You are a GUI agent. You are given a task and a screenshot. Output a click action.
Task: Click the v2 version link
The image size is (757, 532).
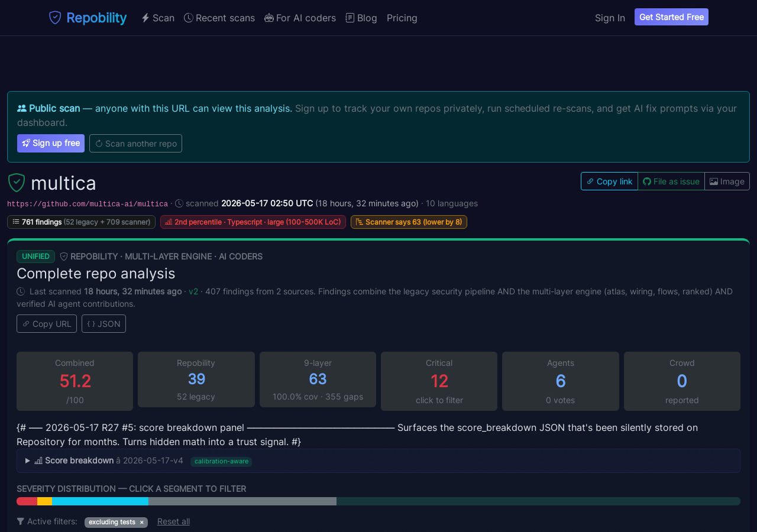[x=193, y=291]
